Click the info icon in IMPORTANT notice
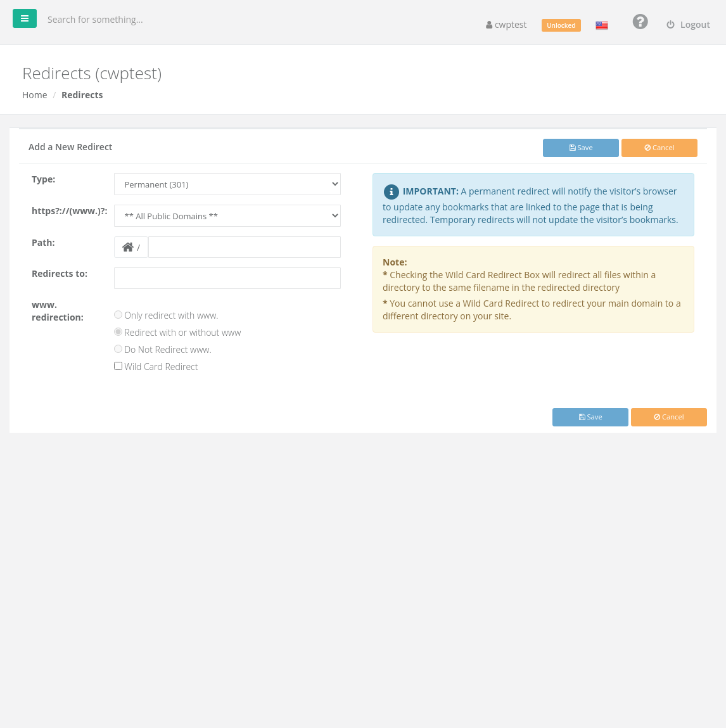This screenshot has width=726, height=728. [x=391, y=192]
